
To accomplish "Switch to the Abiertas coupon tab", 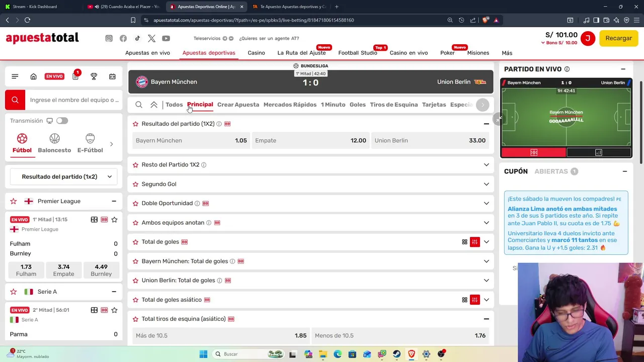I will coord(556,171).
